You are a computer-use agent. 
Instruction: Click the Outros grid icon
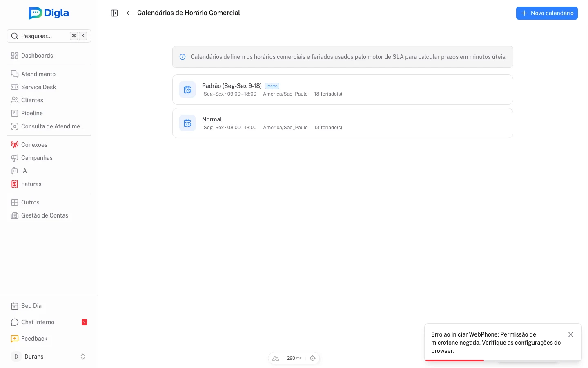[x=15, y=202]
